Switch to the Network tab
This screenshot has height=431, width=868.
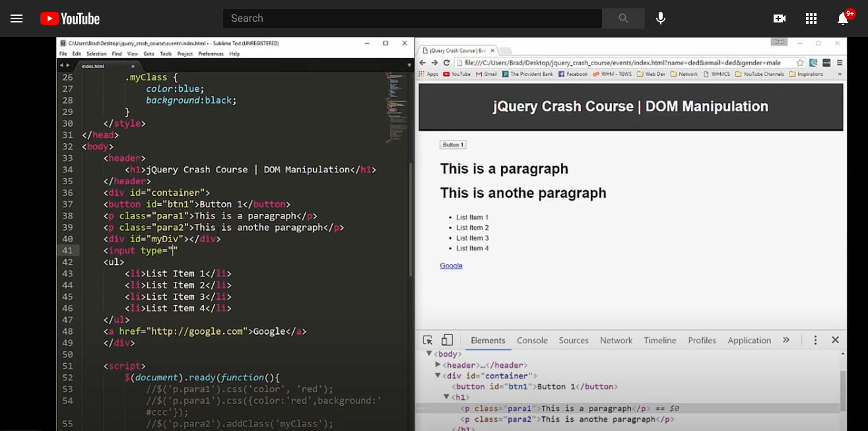[x=616, y=341]
